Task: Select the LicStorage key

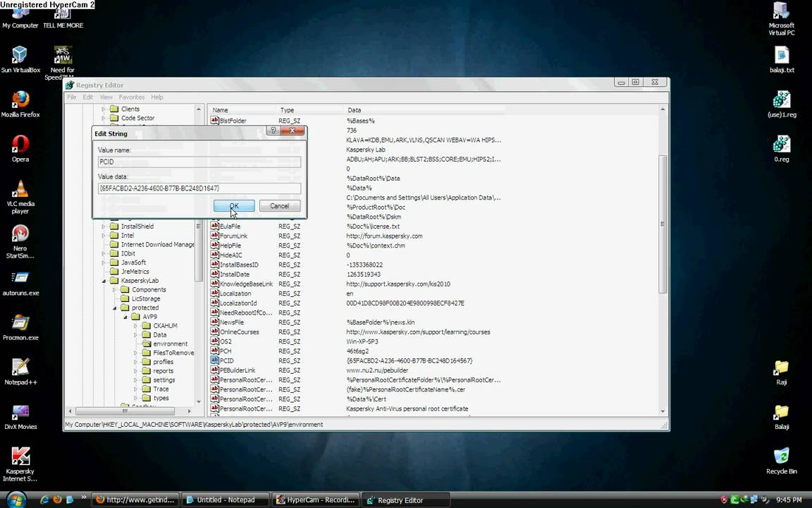Action: [x=145, y=298]
